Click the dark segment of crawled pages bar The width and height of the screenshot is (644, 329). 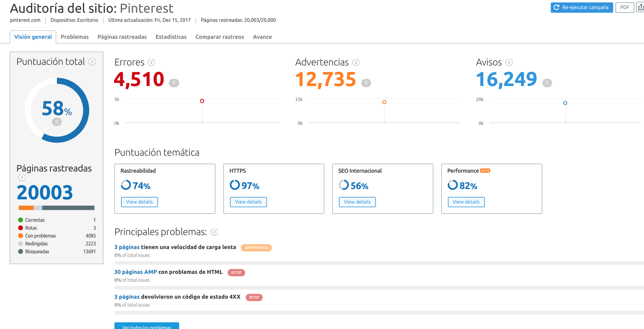[68, 208]
